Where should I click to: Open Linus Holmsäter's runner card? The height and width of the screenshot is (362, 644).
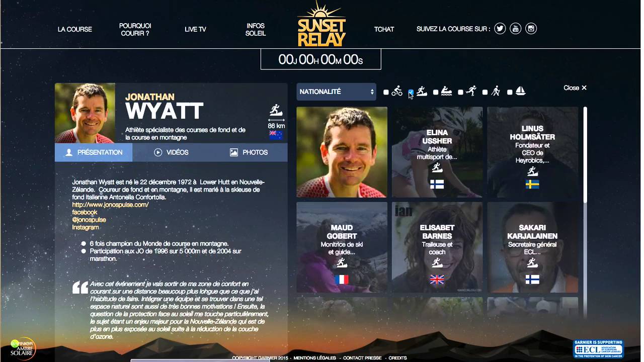(532, 152)
